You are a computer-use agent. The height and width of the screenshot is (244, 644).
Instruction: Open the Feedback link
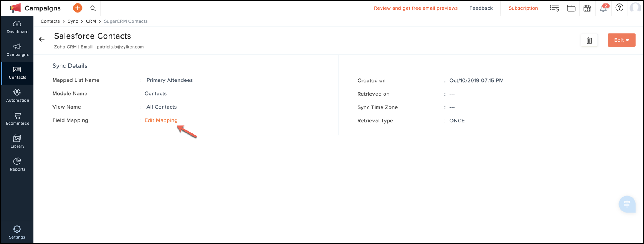(x=481, y=8)
